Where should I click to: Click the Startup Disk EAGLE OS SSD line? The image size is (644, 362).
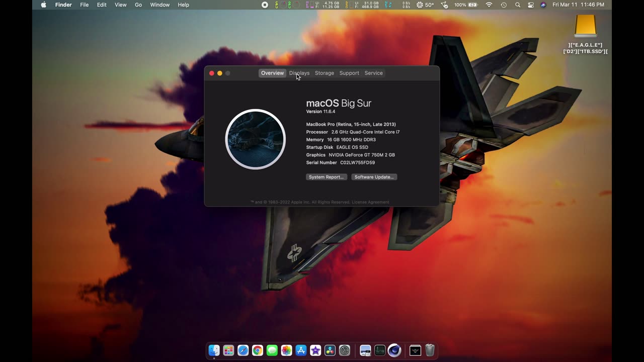coord(337,147)
